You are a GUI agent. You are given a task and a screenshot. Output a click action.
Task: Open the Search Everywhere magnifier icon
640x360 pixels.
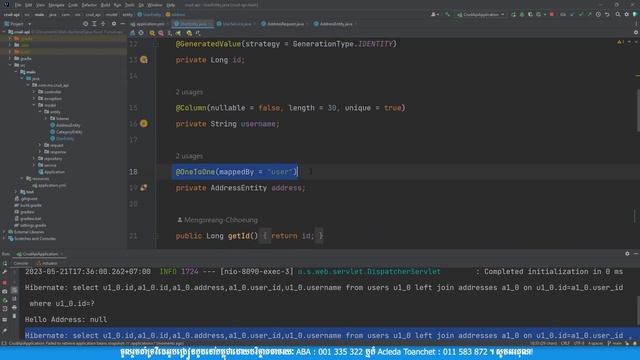coord(618,14)
